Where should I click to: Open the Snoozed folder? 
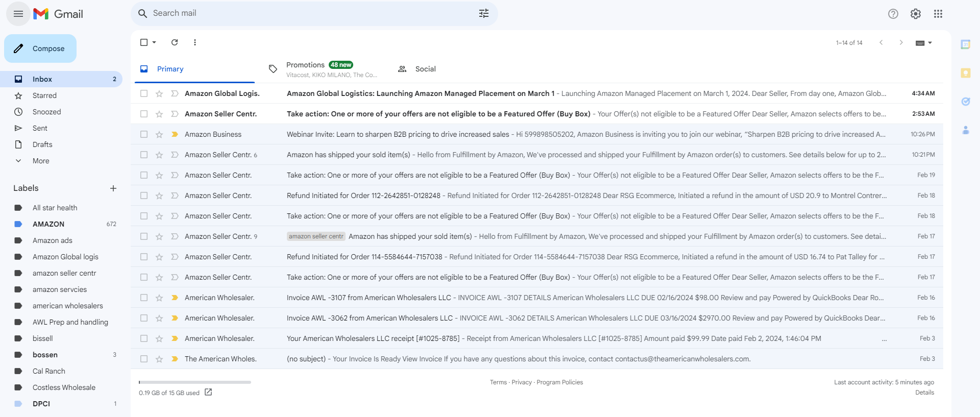pos(61,112)
